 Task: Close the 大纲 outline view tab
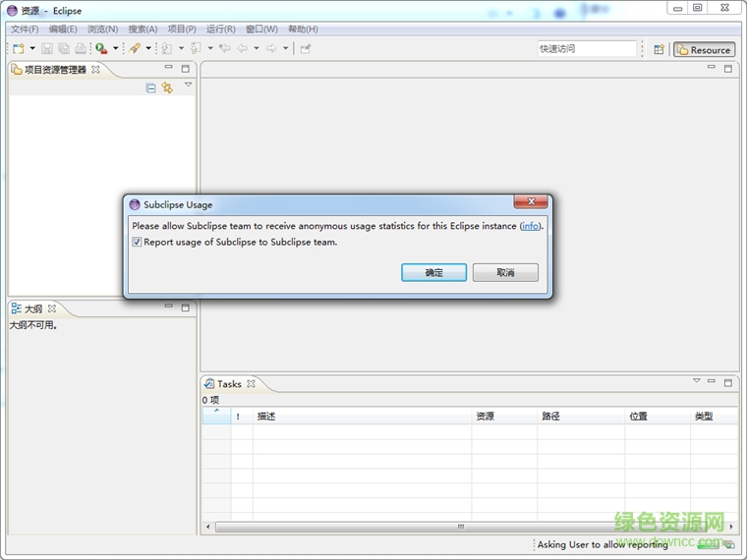pos(52,308)
